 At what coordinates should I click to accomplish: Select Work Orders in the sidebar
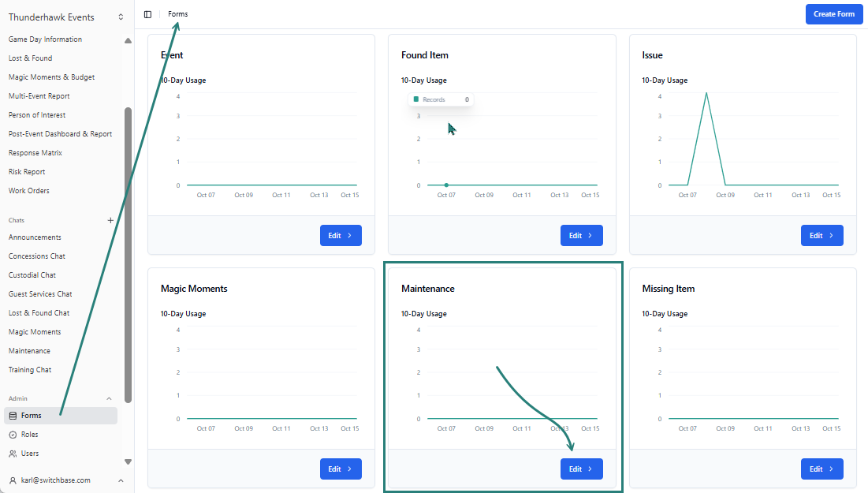[29, 191]
